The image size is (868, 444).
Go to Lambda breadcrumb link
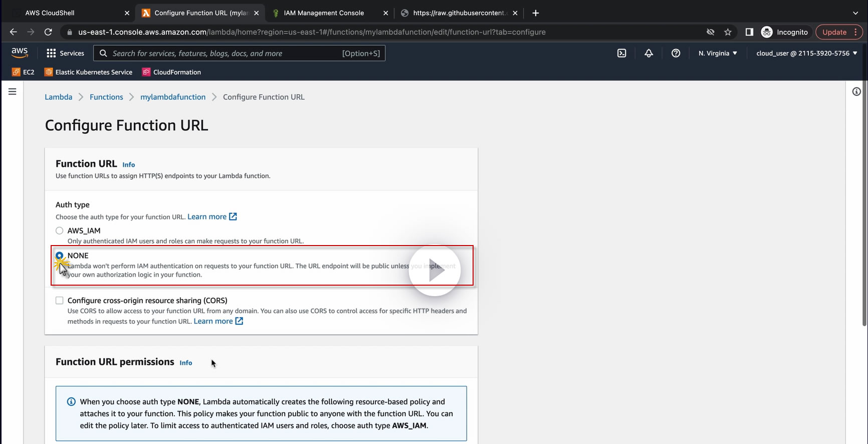click(59, 97)
